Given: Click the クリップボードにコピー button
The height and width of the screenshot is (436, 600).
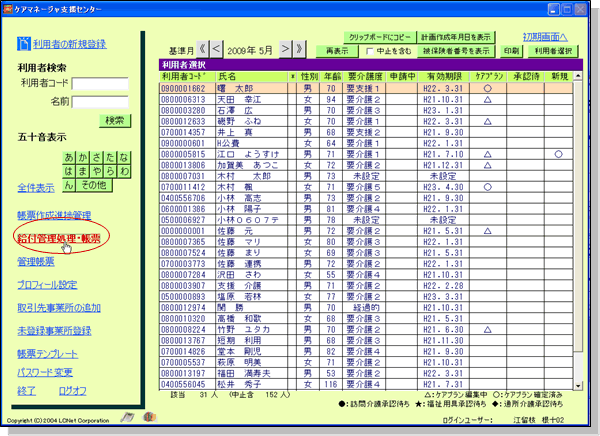Looking at the screenshot, I should 380,38.
